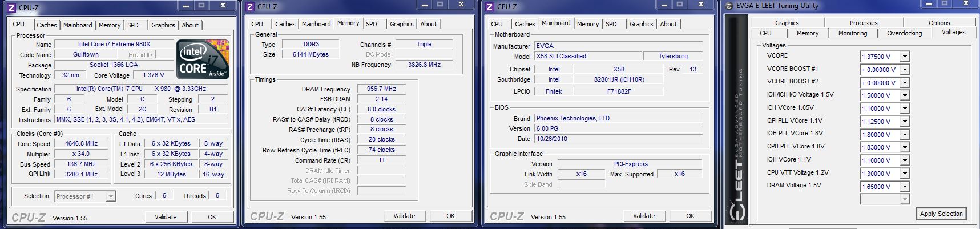The width and height of the screenshot is (980, 229).
Task: Expand the QPI PLL VCore 1.1V dropdown
Action: tap(905, 122)
